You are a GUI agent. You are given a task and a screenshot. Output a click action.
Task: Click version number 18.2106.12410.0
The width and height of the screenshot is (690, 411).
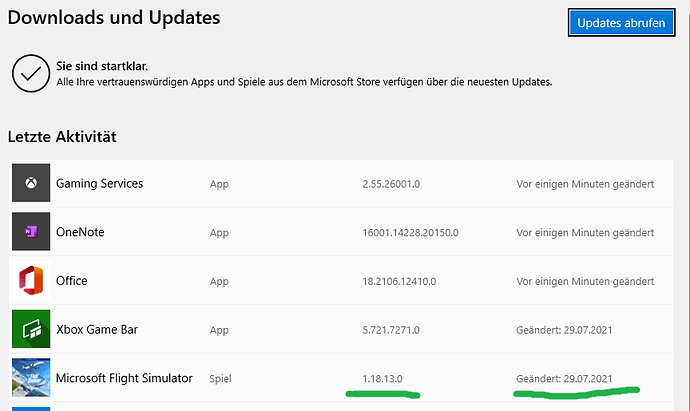(399, 281)
